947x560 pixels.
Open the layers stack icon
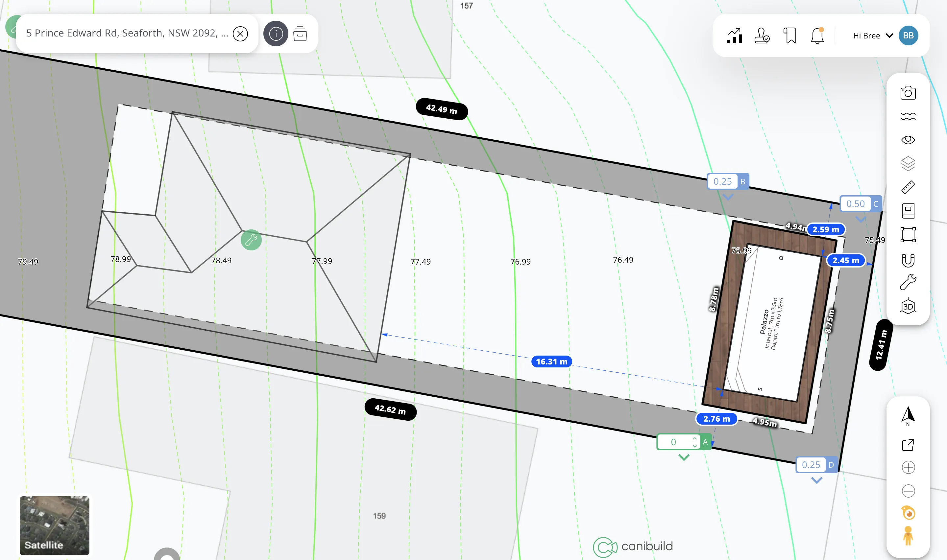[x=908, y=163]
